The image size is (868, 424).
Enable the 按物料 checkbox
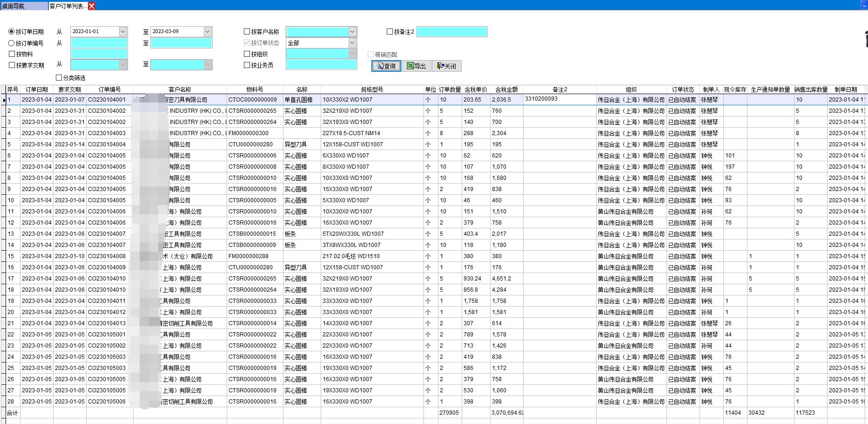tap(12, 54)
